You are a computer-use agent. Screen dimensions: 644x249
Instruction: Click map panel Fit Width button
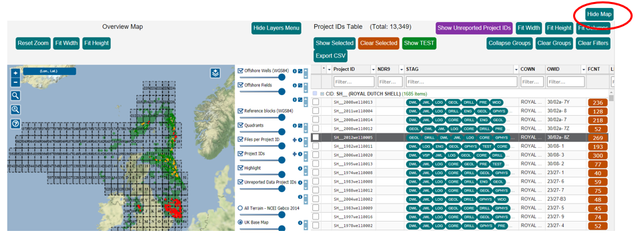pyautogui.click(x=66, y=43)
